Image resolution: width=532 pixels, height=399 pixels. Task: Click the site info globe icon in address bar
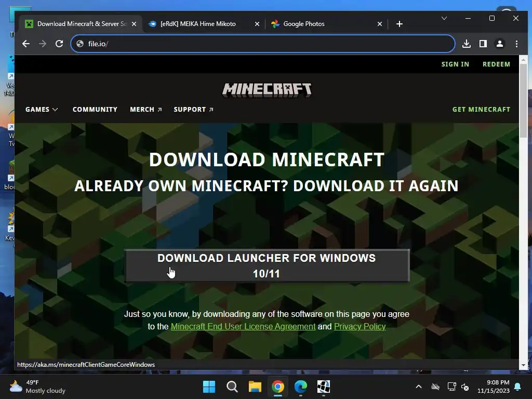click(80, 44)
